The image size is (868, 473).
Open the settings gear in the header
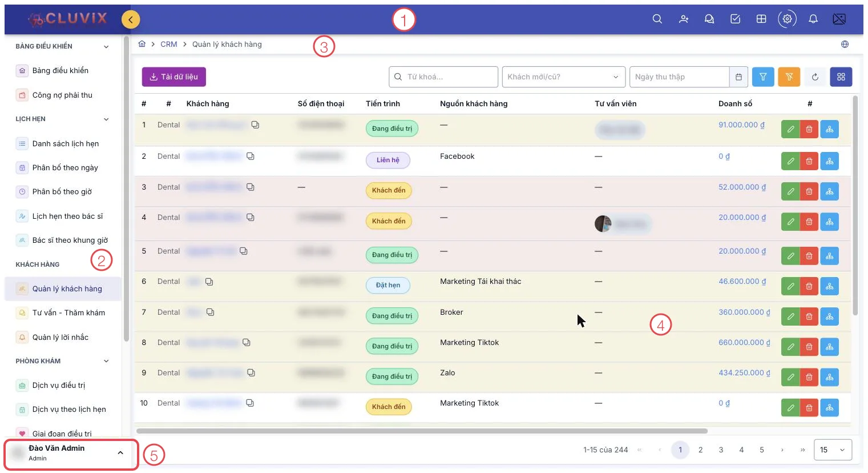[788, 19]
